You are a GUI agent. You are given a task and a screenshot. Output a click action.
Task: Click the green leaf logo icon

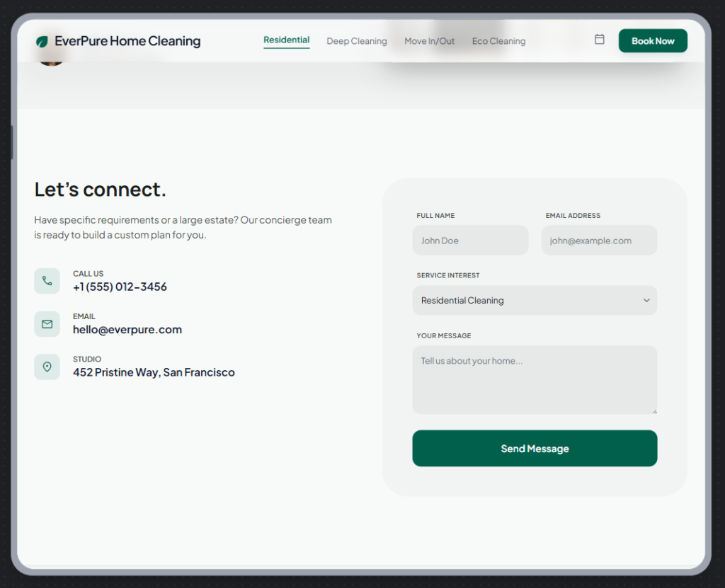point(42,42)
